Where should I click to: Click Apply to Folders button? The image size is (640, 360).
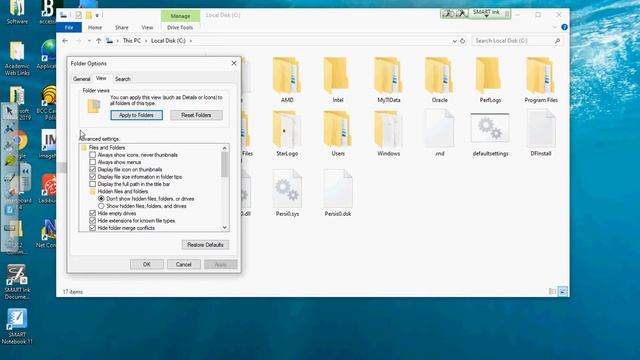(x=136, y=115)
